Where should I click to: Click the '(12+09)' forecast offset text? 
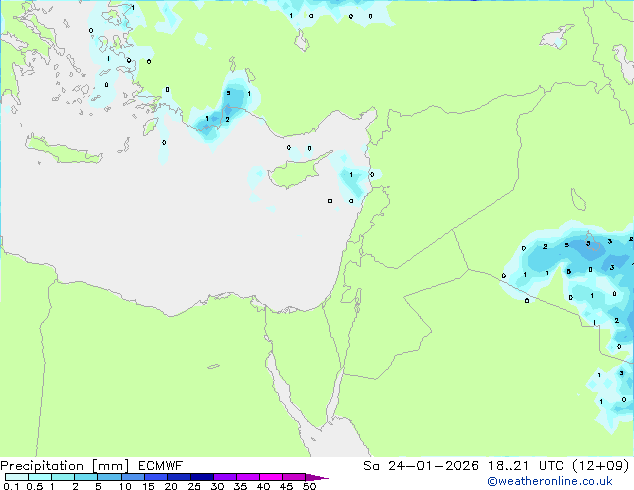coord(601,466)
